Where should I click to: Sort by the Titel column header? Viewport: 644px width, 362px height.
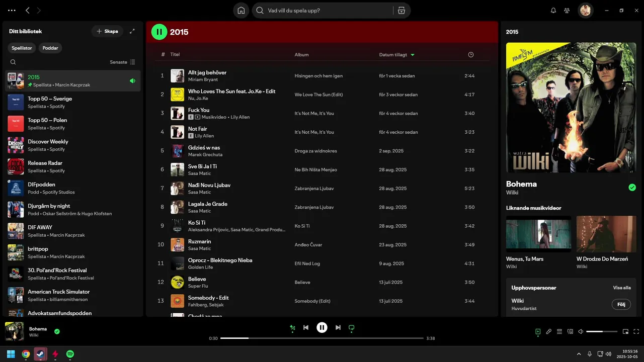click(175, 54)
